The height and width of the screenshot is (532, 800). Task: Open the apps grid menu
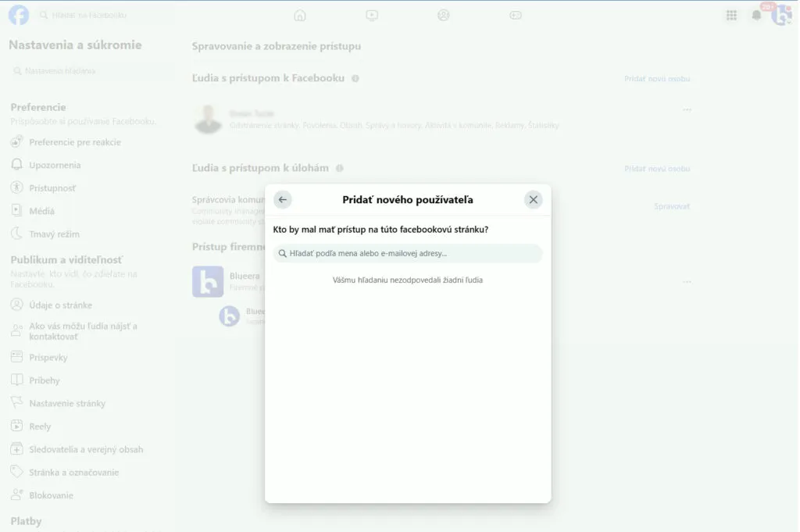coord(731,15)
